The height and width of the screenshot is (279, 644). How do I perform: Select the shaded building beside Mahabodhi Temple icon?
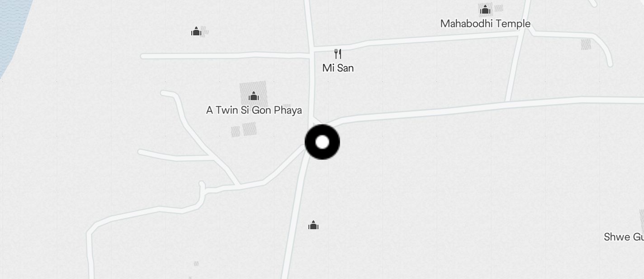coord(499,8)
